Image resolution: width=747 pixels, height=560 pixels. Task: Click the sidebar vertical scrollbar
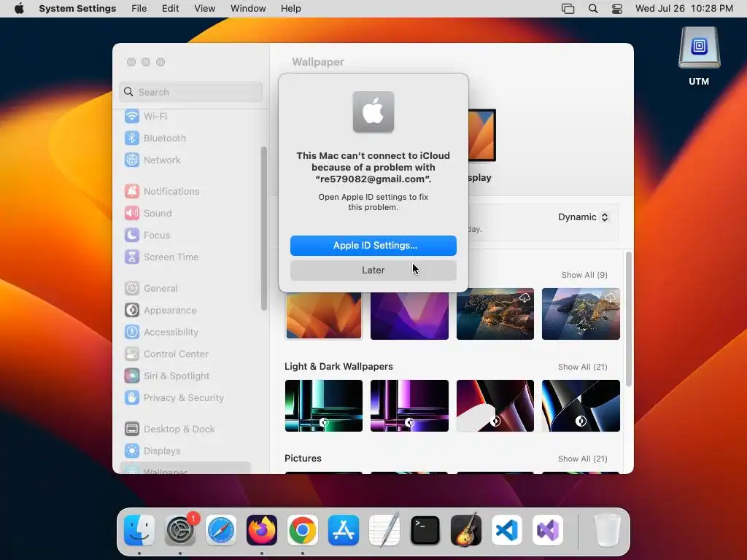[264, 228]
